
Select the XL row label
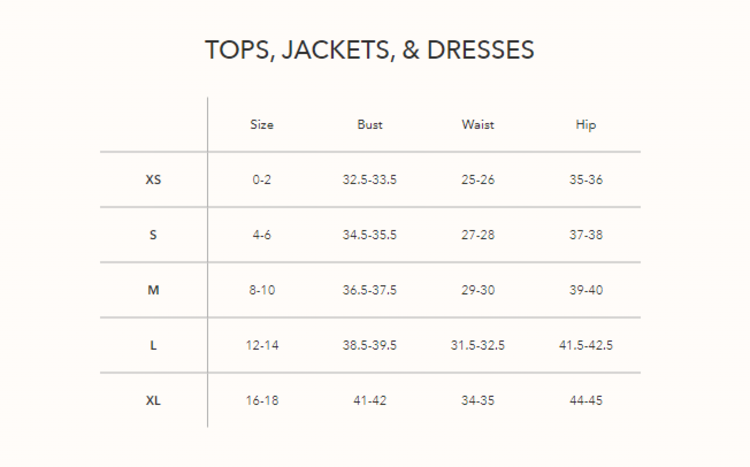[x=153, y=400]
